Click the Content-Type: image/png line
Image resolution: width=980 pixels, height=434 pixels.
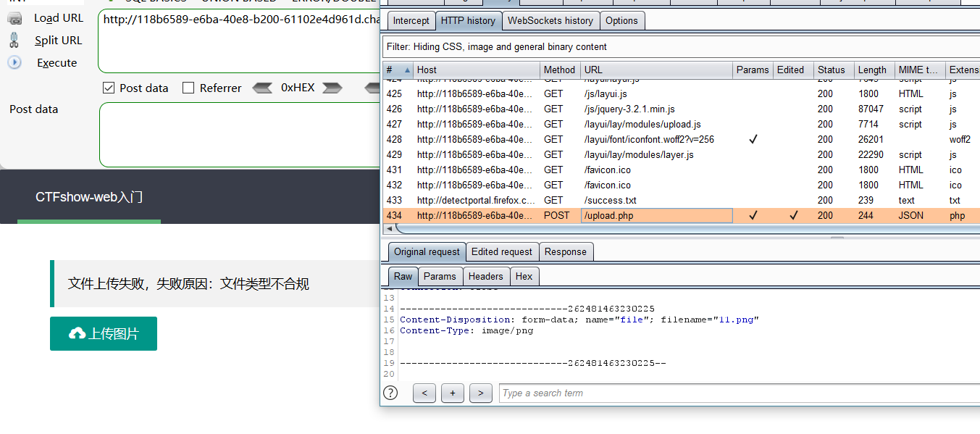(x=466, y=330)
